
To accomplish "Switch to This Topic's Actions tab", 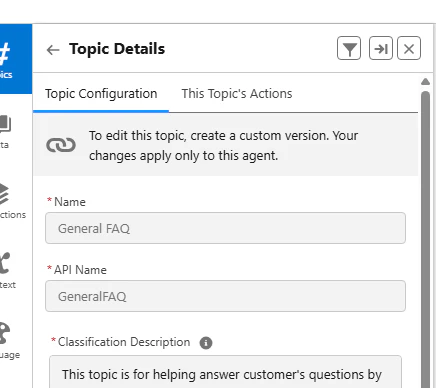I will pos(237,94).
